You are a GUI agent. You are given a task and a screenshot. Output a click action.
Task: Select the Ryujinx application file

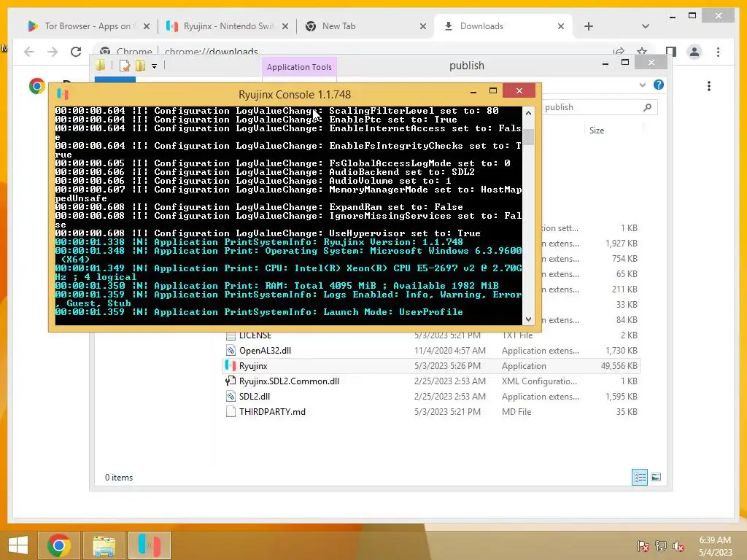(x=431, y=366)
